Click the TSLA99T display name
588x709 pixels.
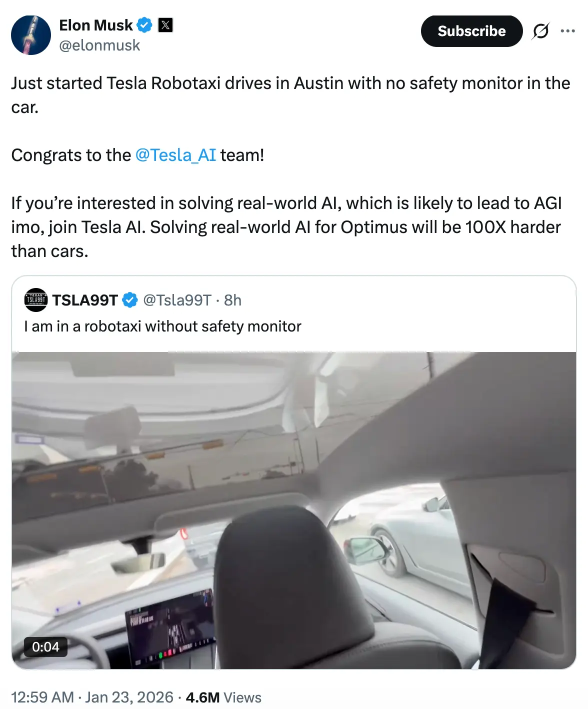tap(85, 300)
